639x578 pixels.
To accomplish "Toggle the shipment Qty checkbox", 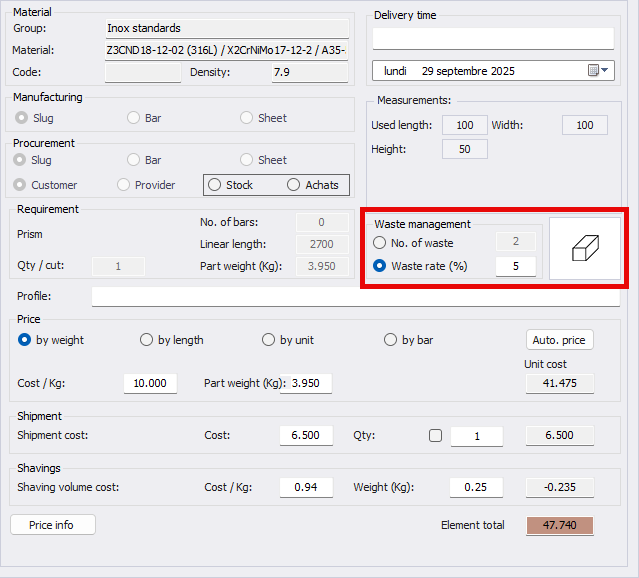I will pyautogui.click(x=435, y=436).
